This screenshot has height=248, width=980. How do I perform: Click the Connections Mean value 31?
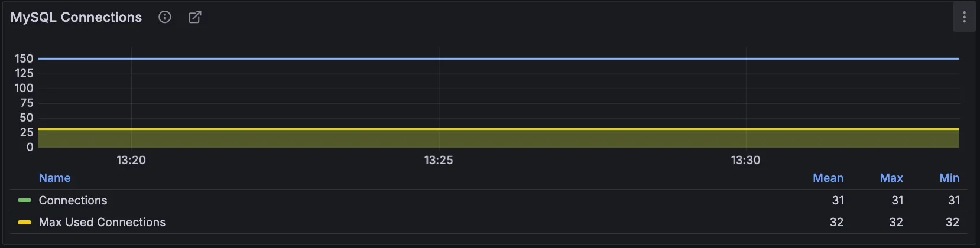click(x=838, y=200)
